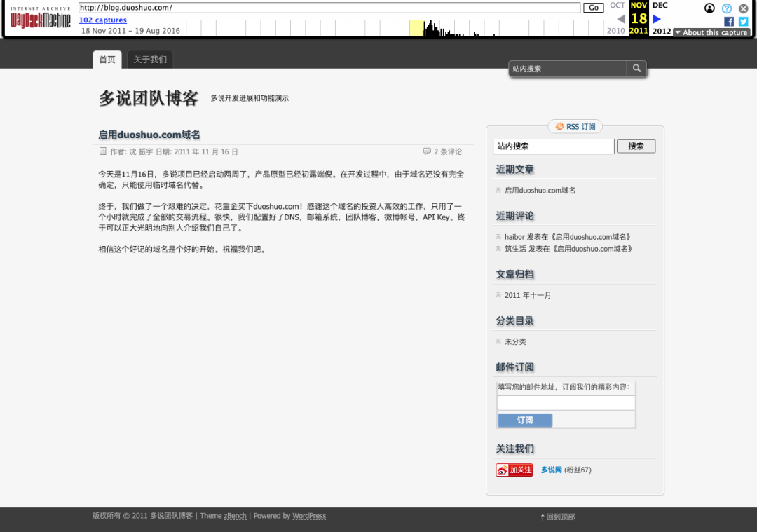The height and width of the screenshot is (532, 757).
Task: Go to next capture blue arrow
Action: (x=657, y=19)
